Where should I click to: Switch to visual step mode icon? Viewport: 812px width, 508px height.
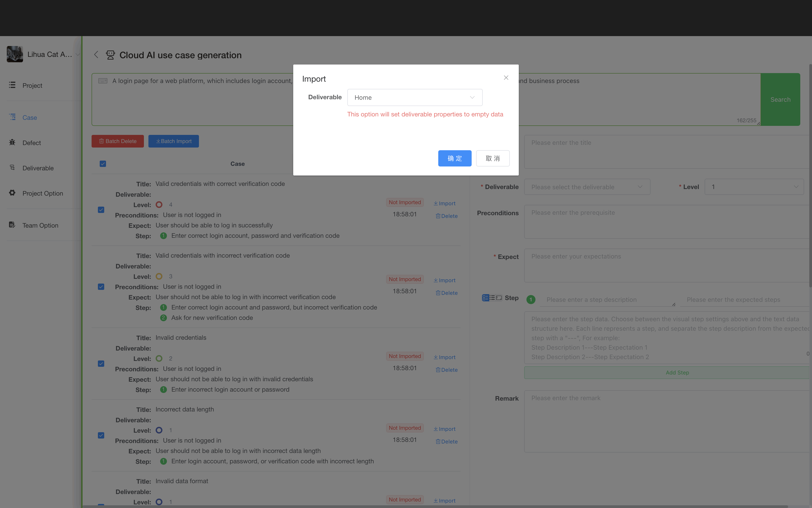click(485, 298)
